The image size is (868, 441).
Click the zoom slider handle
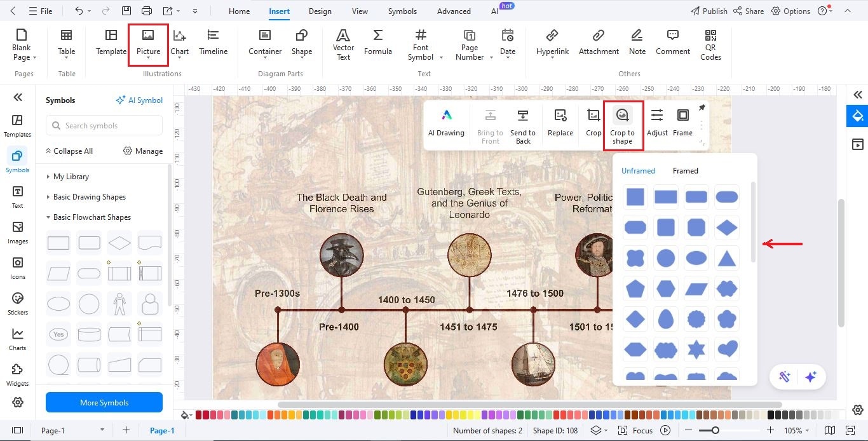[x=715, y=430]
